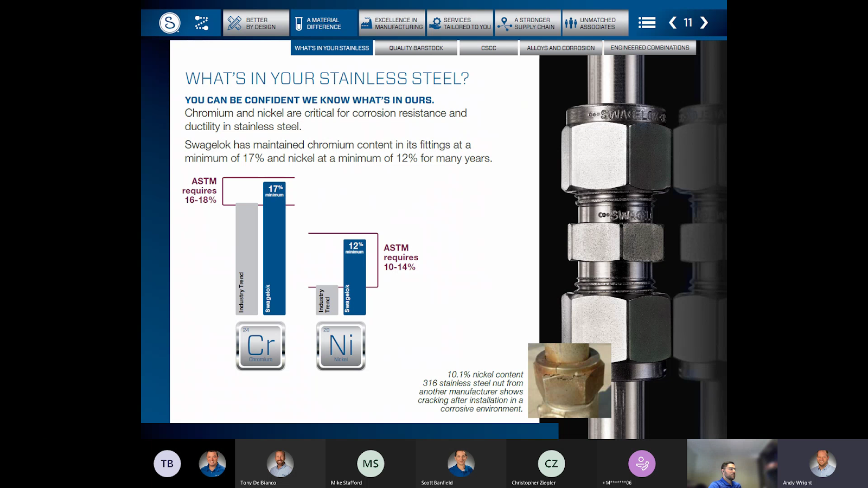Click the gear-in-hand services icon
The height and width of the screenshot is (488, 868).
(435, 23)
